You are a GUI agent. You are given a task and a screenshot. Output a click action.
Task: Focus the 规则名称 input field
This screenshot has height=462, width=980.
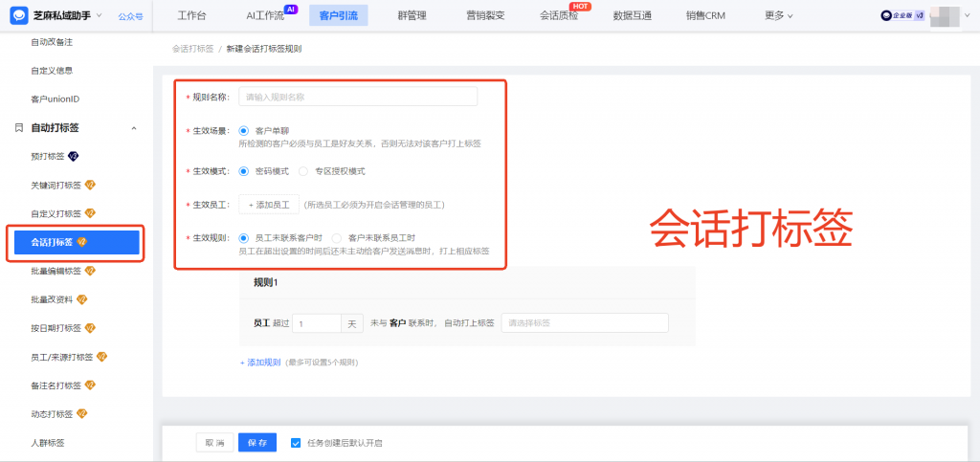358,97
